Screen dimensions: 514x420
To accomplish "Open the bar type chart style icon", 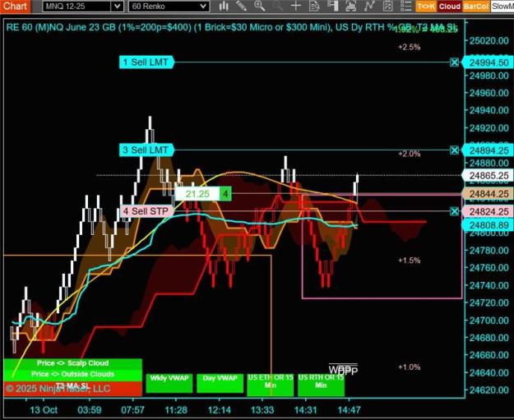I will 224,6.
